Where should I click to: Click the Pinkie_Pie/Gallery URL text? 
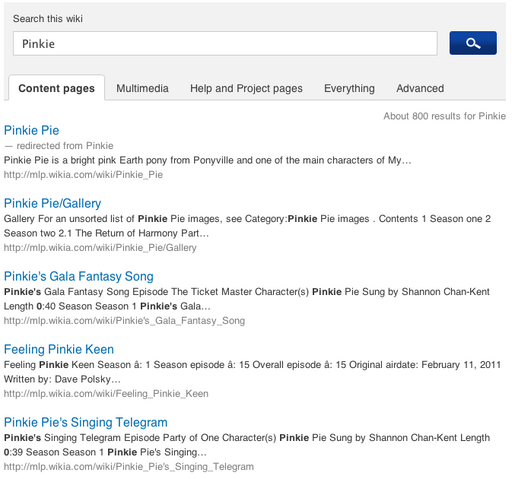[100, 248]
